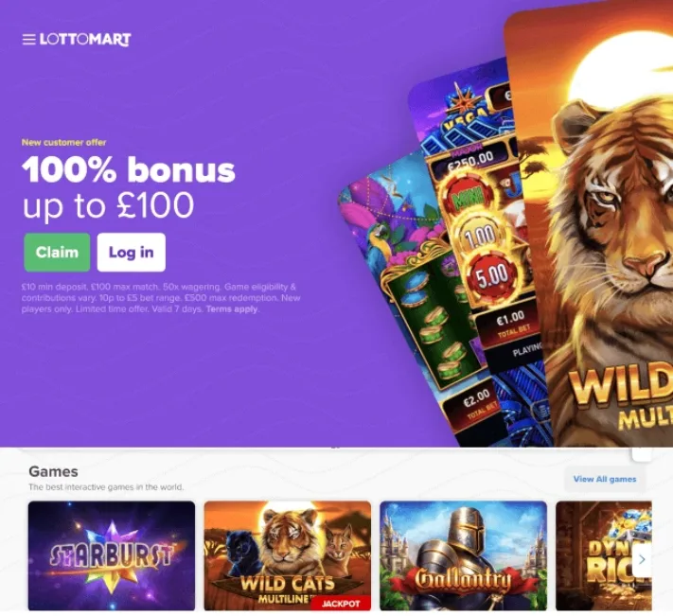Launch Wild Cats Multiline game thumbnail
The width and height of the screenshot is (673, 616).
tap(288, 555)
